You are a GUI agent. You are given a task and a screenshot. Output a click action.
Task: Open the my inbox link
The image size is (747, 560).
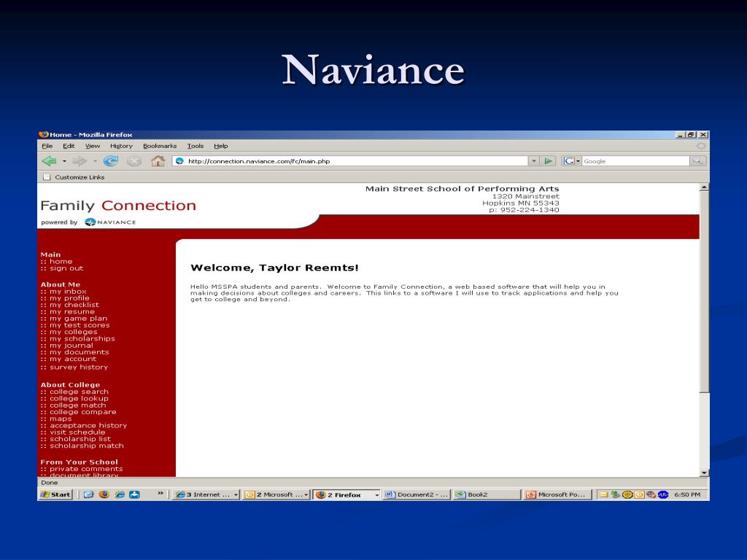pyautogui.click(x=68, y=291)
